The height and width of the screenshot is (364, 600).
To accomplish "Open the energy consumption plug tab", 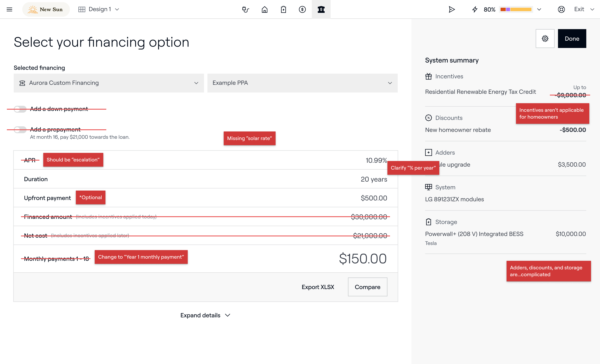I will (x=245, y=9).
